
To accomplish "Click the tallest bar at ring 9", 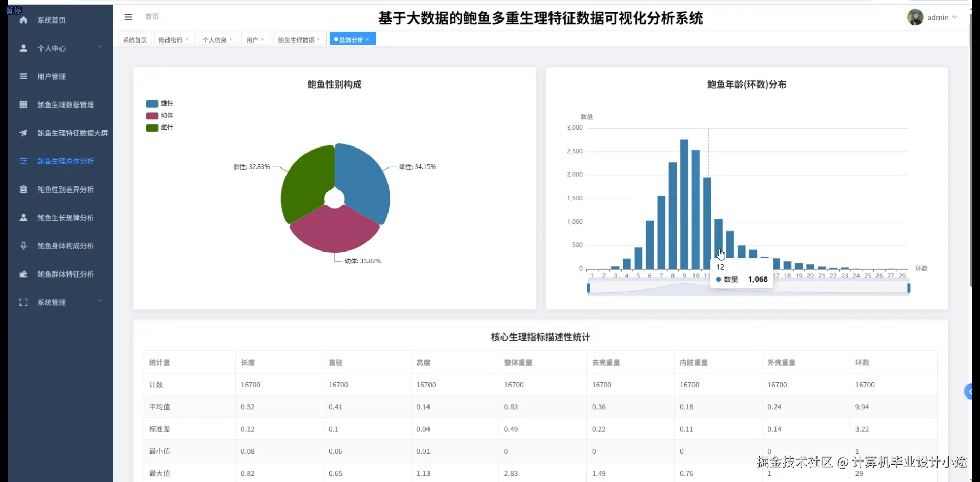I will [684, 204].
